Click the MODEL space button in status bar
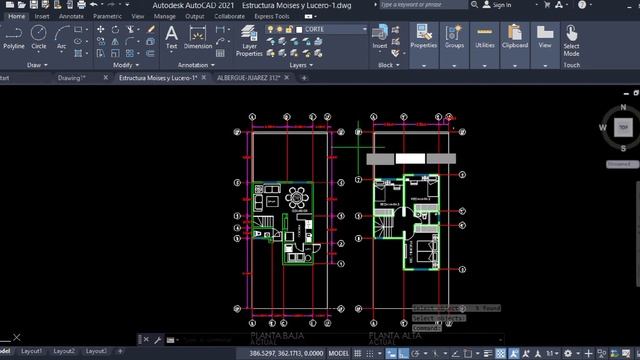The image size is (640, 360). [339, 353]
